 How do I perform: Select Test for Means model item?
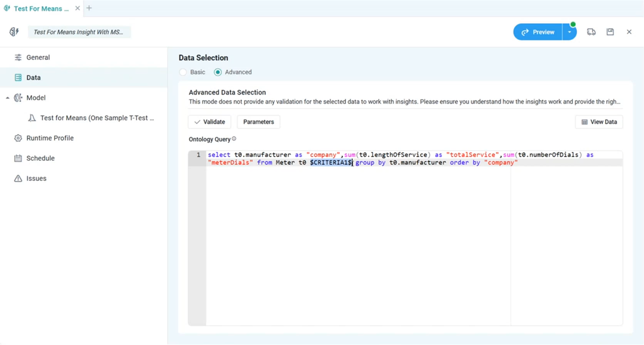coord(96,118)
